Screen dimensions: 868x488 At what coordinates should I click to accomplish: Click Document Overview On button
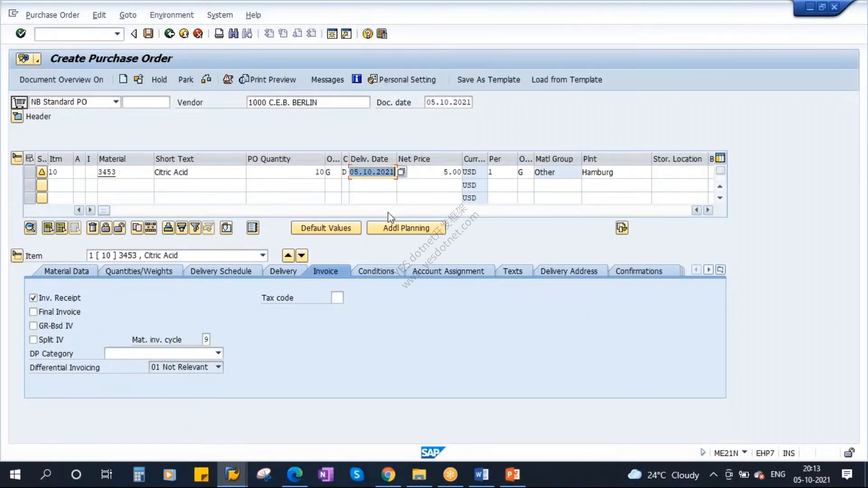(x=61, y=80)
